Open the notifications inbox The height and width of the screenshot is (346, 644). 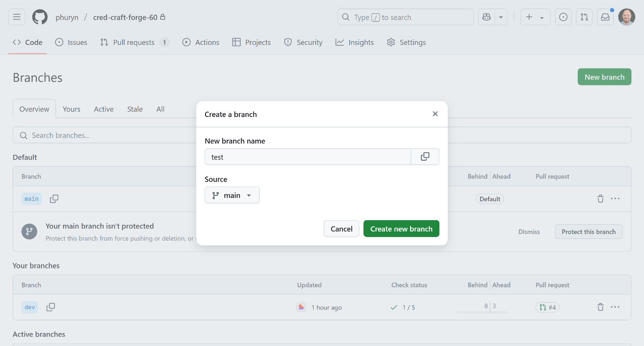tap(605, 17)
